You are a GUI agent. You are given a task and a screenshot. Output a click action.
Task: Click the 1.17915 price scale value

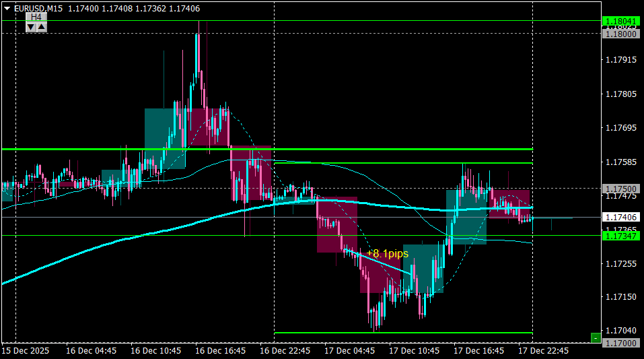621,60
